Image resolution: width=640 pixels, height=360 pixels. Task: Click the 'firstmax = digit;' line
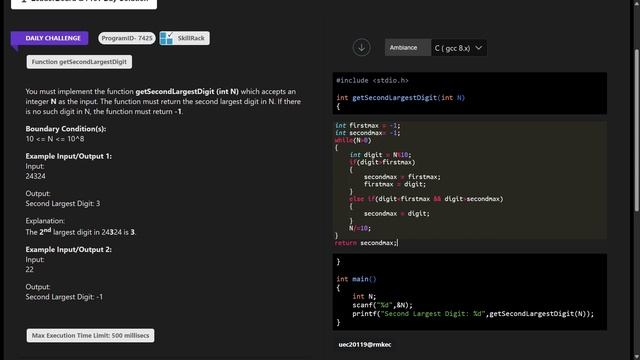(x=395, y=184)
